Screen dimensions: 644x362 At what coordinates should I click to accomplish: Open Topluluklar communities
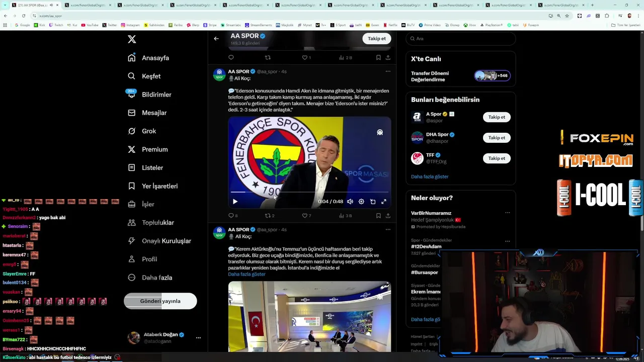coord(150,222)
